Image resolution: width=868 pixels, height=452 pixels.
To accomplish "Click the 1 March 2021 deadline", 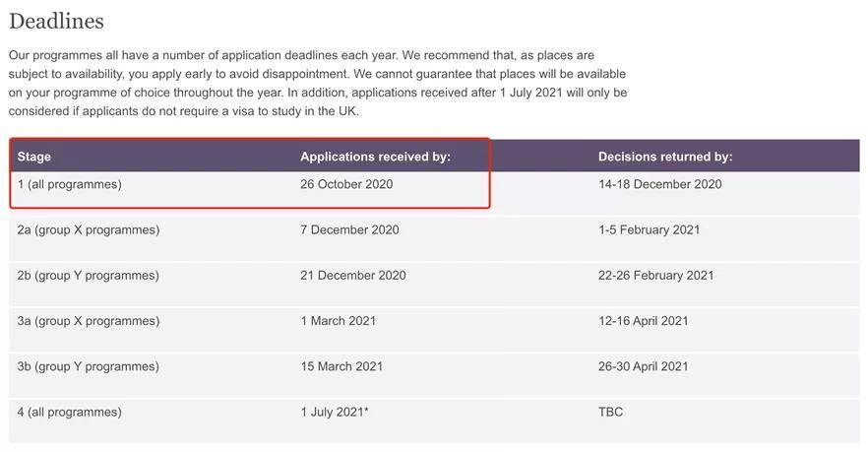I will (338, 321).
